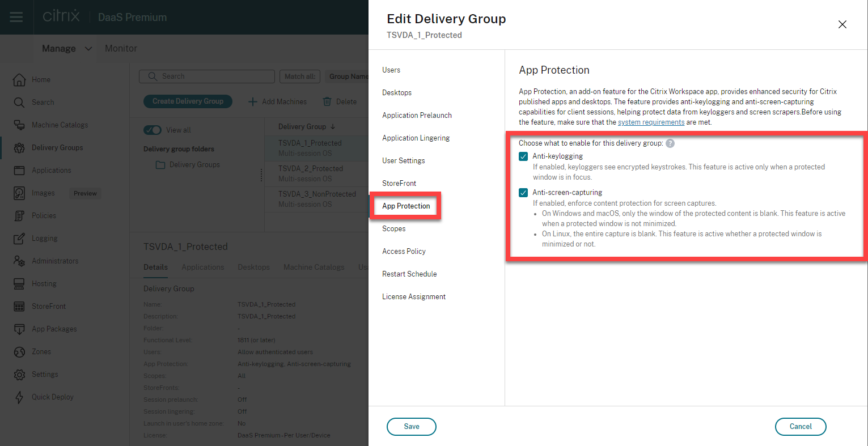The image size is (868, 446).
Task: Open the hamburger navigation menu
Action: [x=16, y=17]
